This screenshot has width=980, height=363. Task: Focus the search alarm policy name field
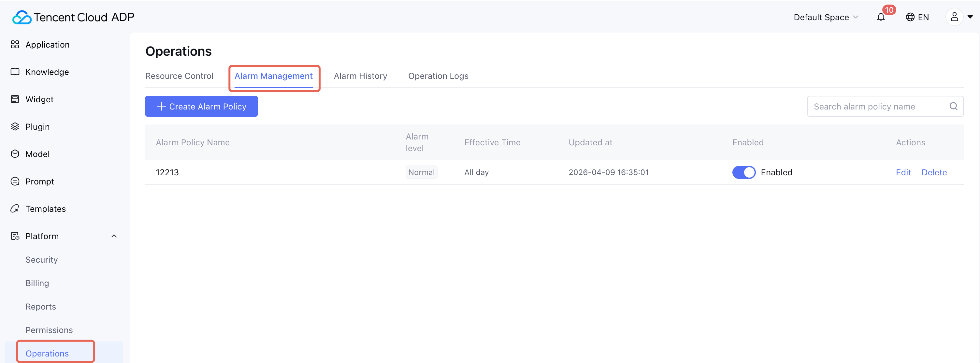[x=875, y=107]
